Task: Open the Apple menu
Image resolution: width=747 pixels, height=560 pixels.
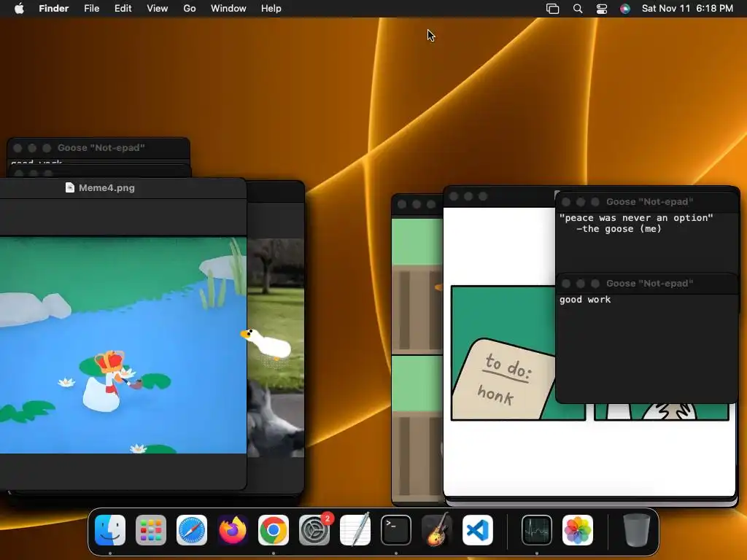Action: (19, 9)
